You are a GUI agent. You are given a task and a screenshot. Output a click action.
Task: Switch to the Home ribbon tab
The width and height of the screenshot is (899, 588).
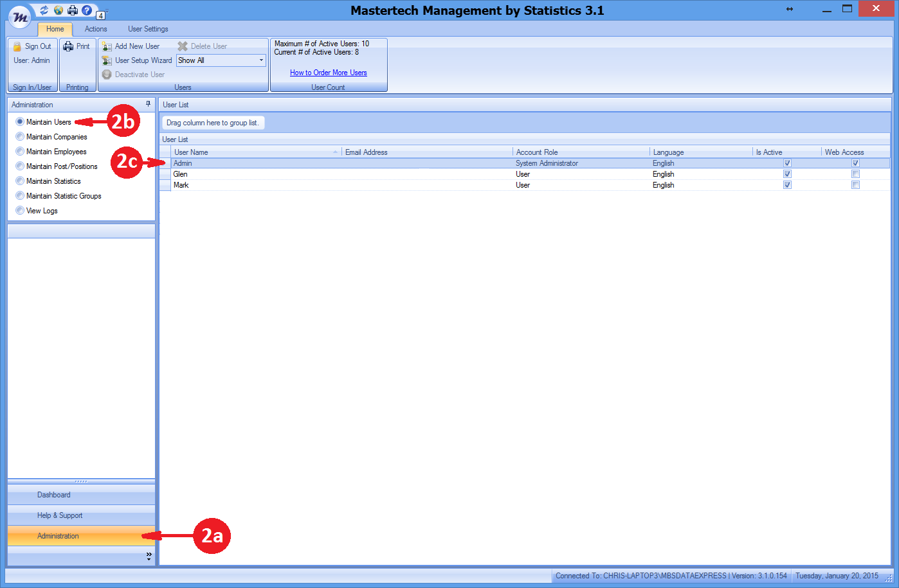click(55, 29)
